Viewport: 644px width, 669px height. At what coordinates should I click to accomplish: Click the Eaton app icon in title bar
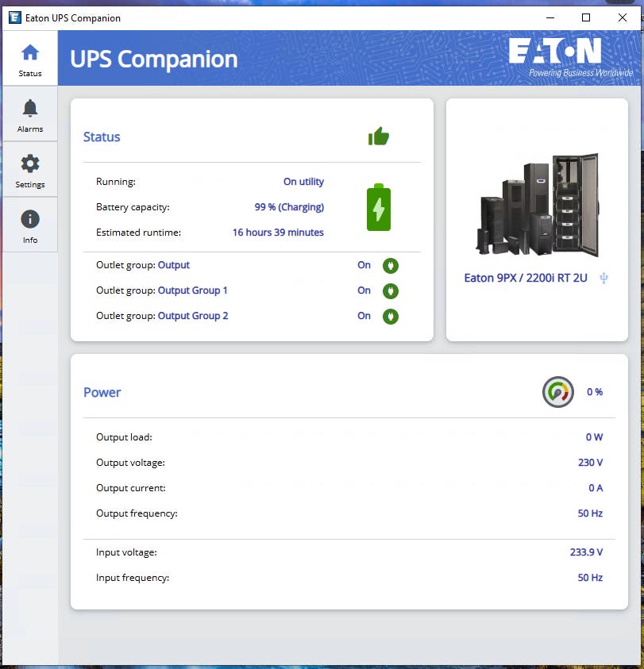coord(15,17)
